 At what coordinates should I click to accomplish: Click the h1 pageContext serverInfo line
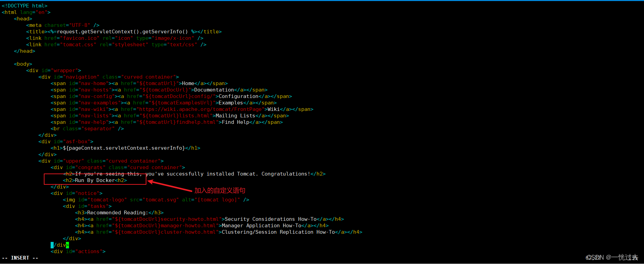tap(125, 148)
